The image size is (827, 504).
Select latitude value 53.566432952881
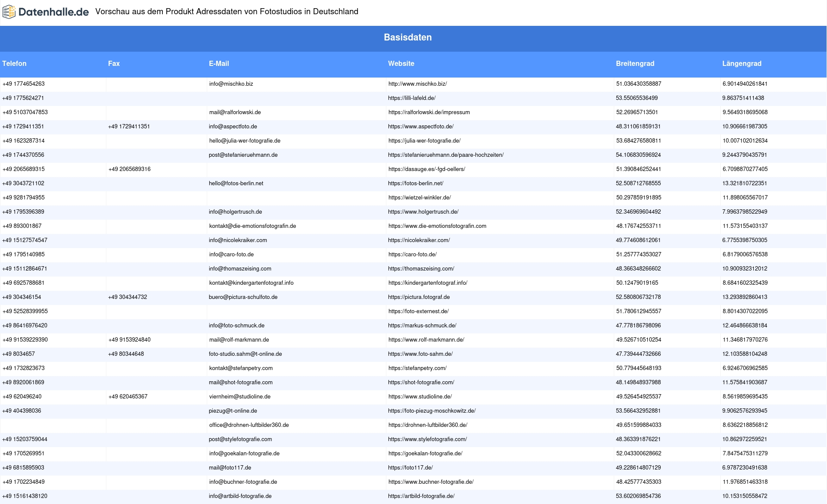coord(638,411)
